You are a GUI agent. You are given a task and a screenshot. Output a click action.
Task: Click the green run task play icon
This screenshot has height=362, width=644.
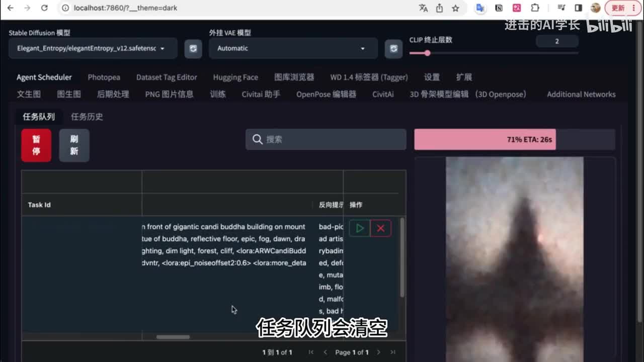click(x=359, y=228)
